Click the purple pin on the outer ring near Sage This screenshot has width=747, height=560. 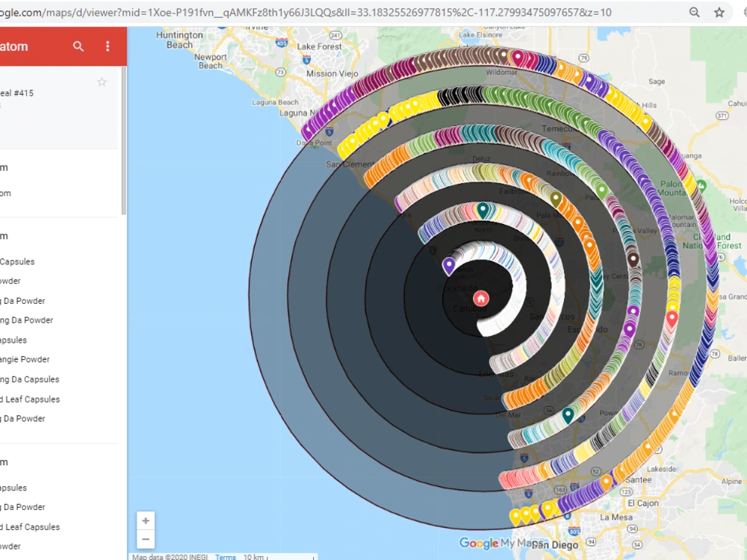pyautogui.click(x=589, y=81)
